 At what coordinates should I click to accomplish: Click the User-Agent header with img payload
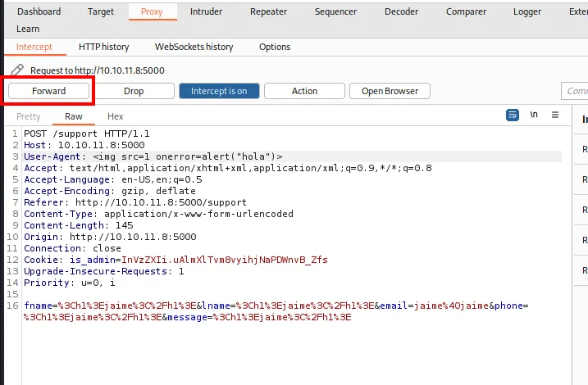[153, 156]
